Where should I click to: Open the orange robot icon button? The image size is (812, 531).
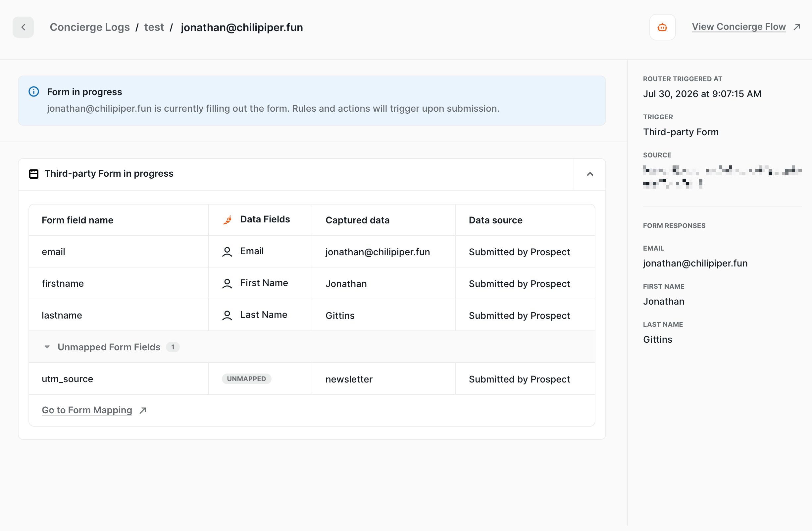coord(662,27)
